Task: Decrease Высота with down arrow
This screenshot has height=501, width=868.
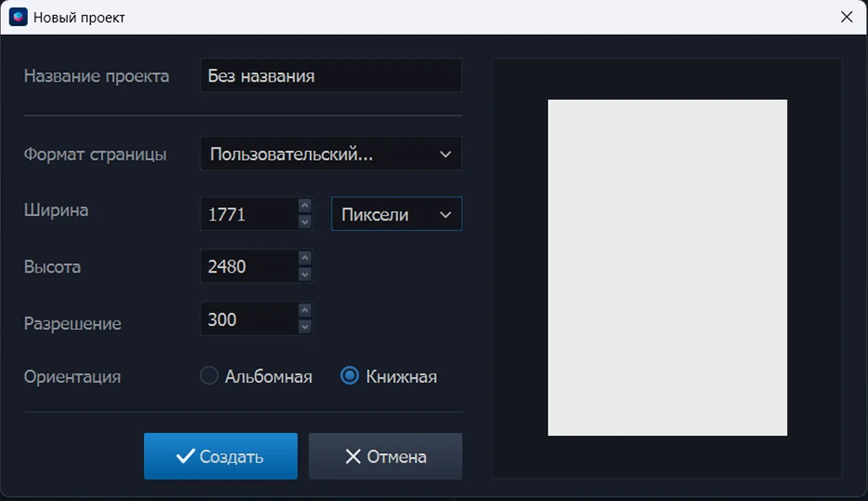Action: (305, 274)
